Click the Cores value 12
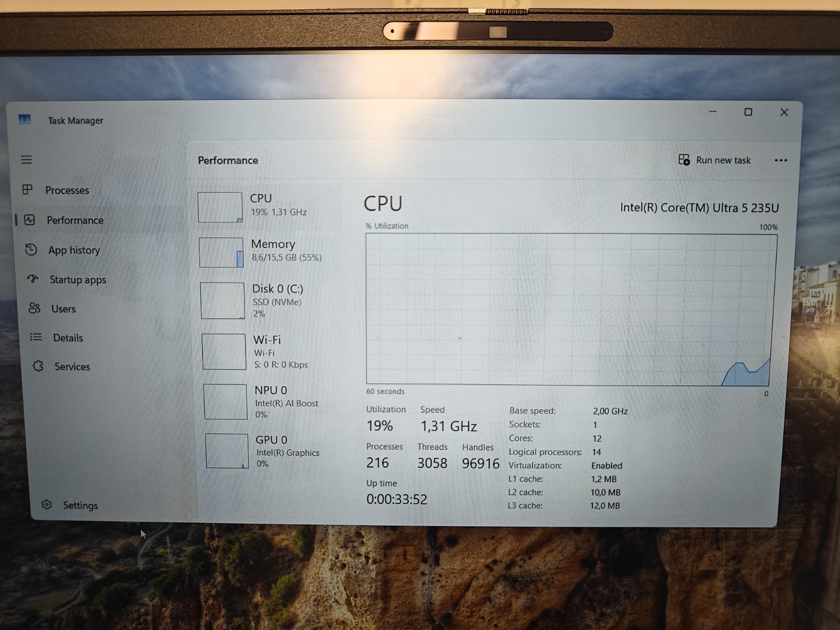 [597, 438]
